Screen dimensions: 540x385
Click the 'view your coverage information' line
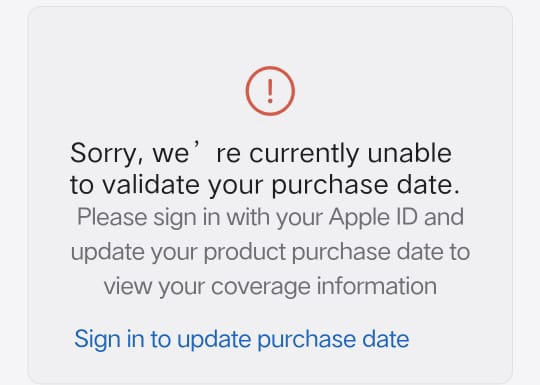(x=270, y=287)
